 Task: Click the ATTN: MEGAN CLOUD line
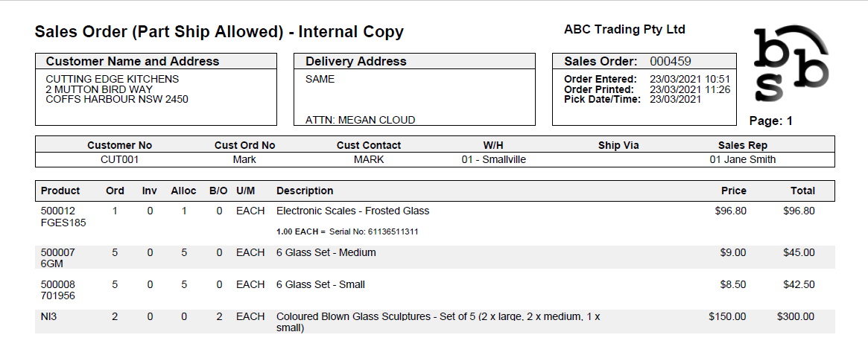tap(360, 120)
